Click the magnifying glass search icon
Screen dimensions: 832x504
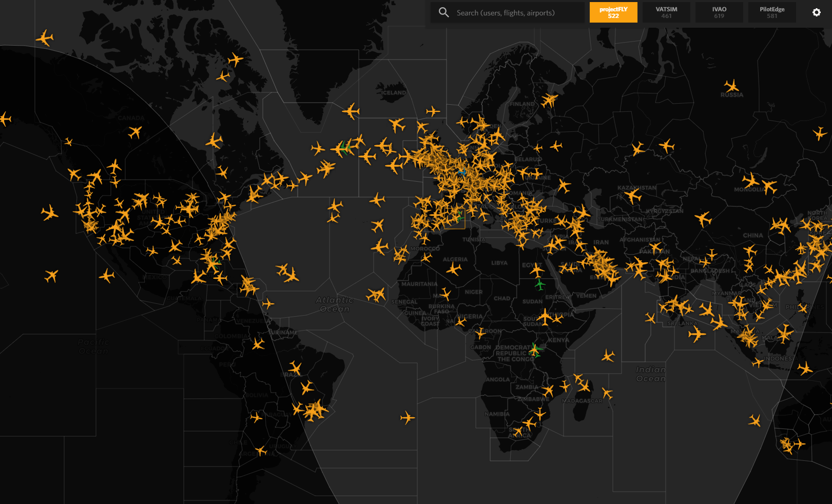(443, 12)
